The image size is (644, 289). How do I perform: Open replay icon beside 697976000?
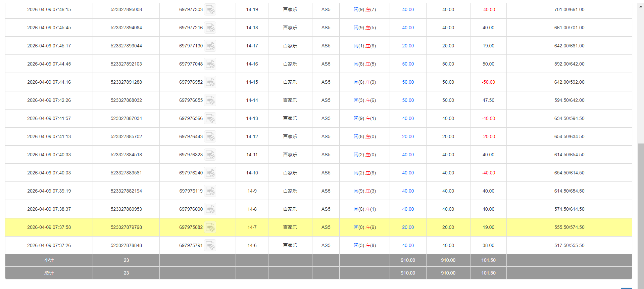tap(210, 209)
